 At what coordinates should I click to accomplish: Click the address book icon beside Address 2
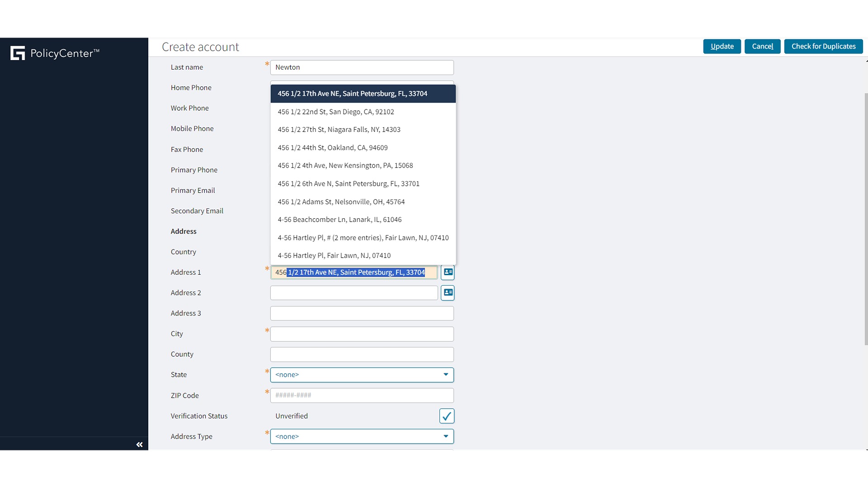448,293
